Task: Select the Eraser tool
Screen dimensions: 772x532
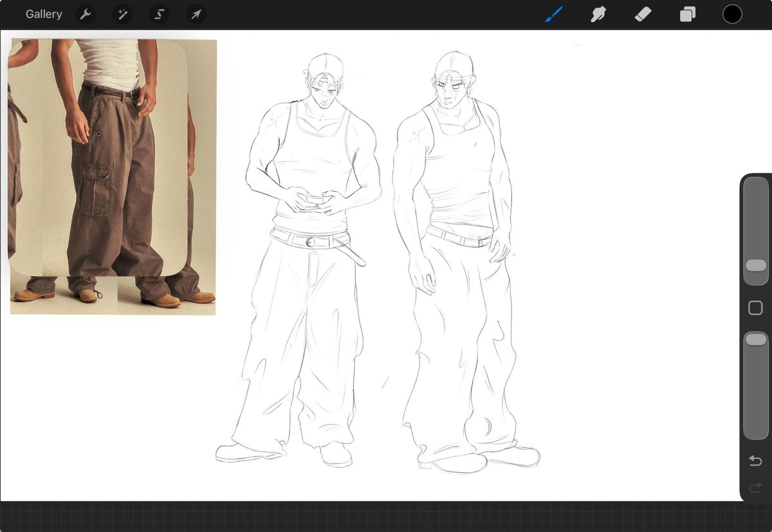Action: click(643, 14)
